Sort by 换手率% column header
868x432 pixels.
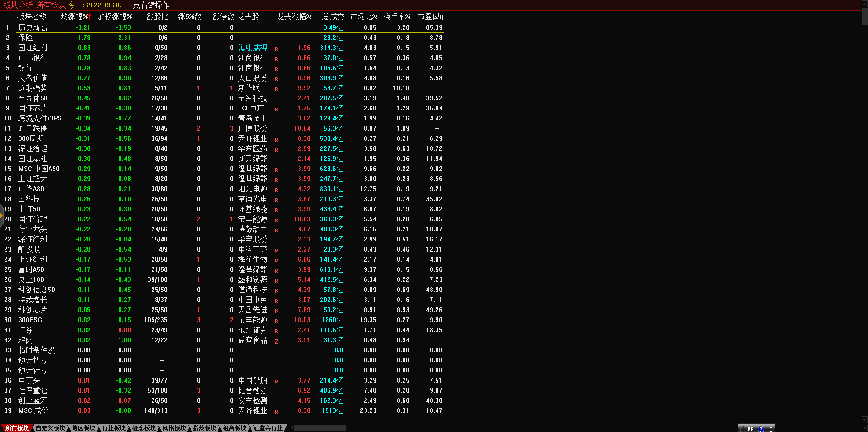(397, 16)
